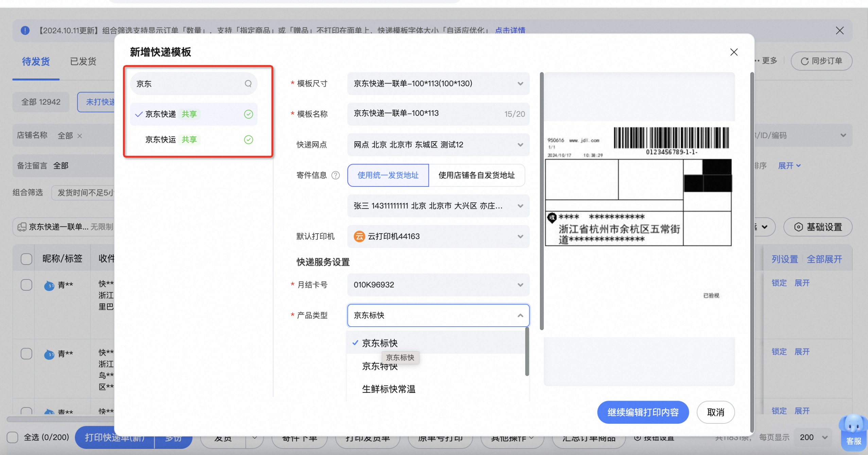This screenshot has height=455, width=868.
Task: Click 继续编辑打印内容 button
Action: click(x=643, y=412)
